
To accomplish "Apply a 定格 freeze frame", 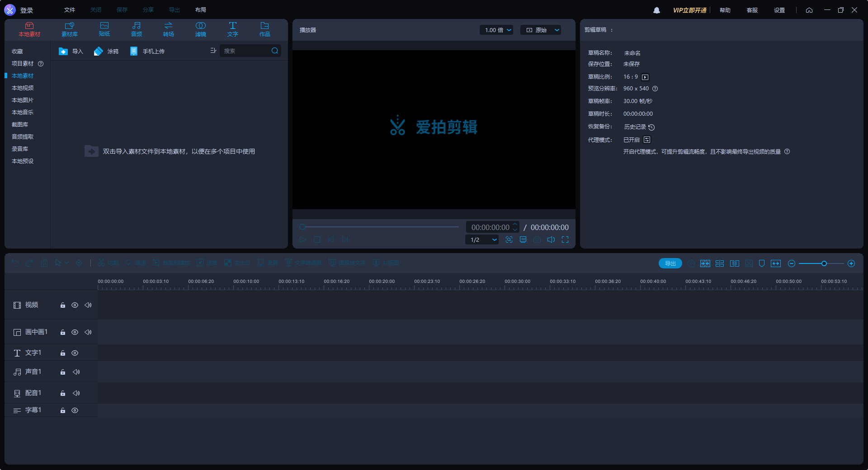I will pos(207,263).
